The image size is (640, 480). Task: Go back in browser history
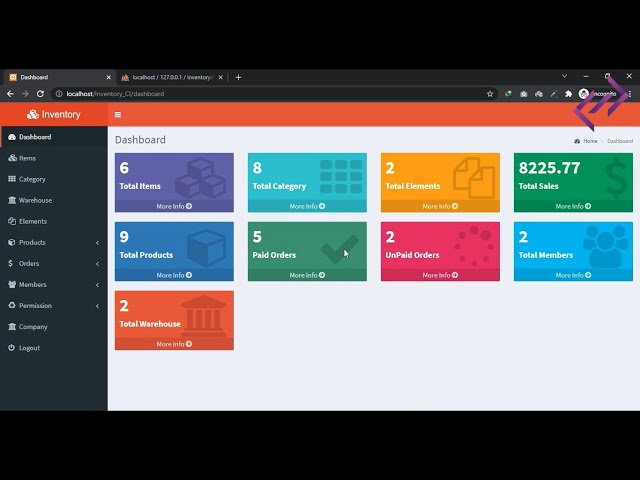click(x=10, y=94)
